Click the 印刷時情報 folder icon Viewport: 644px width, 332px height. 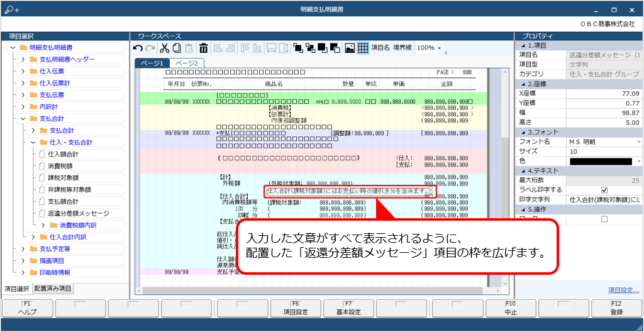click(x=34, y=272)
